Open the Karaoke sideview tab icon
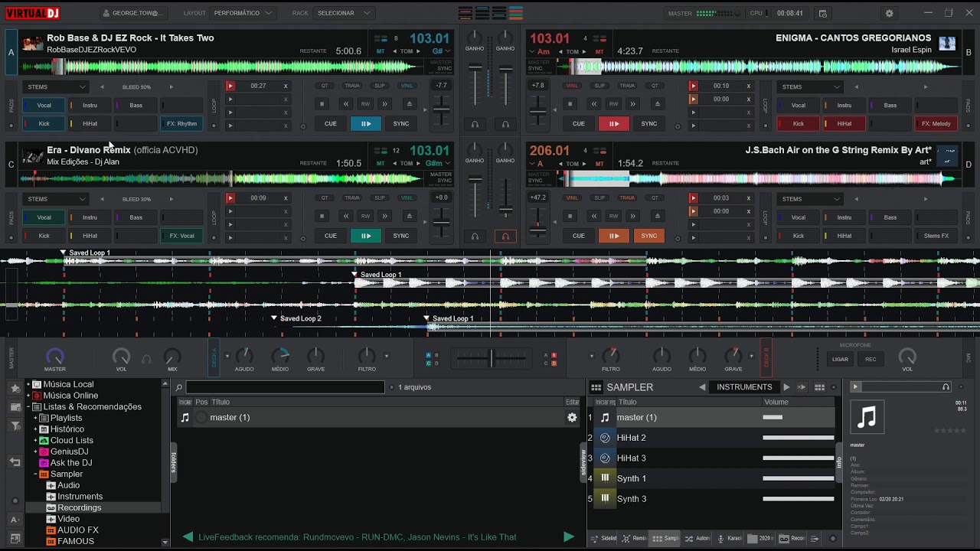Screen dimensions: 980x551 coord(721,538)
